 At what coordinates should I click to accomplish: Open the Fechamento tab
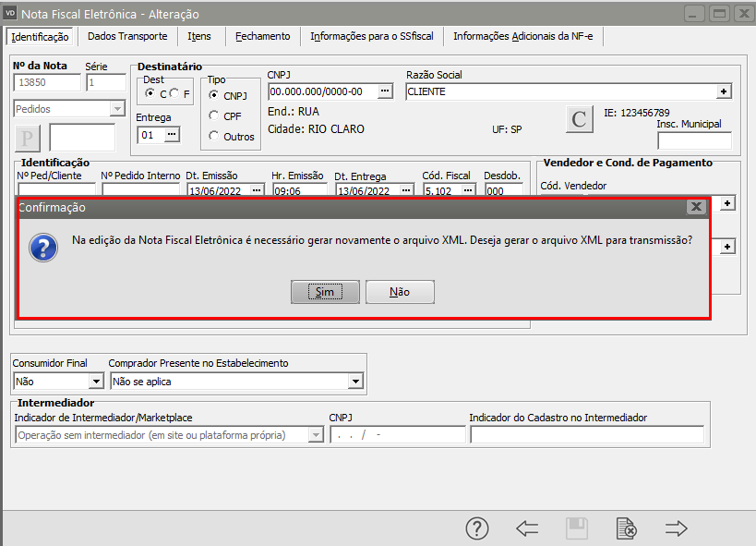[x=262, y=36]
